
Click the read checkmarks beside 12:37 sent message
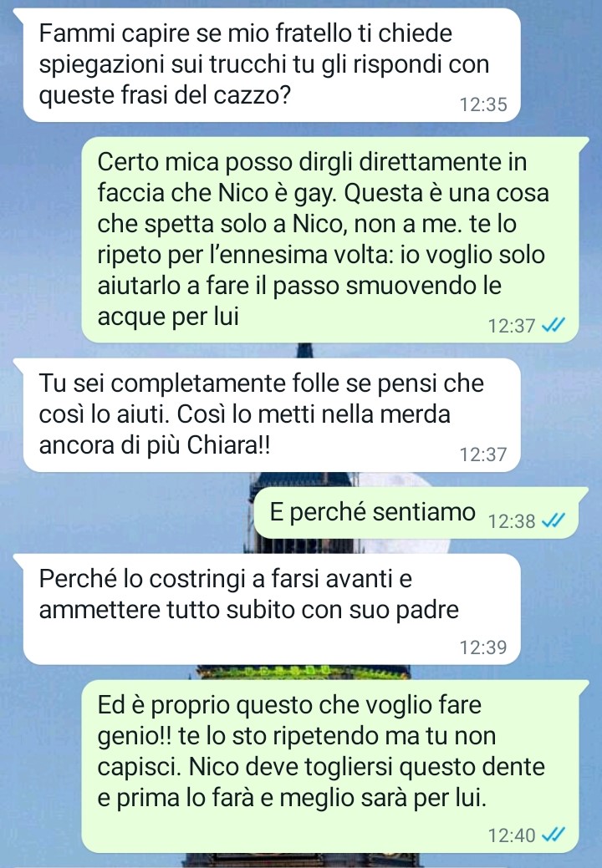[x=554, y=325]
